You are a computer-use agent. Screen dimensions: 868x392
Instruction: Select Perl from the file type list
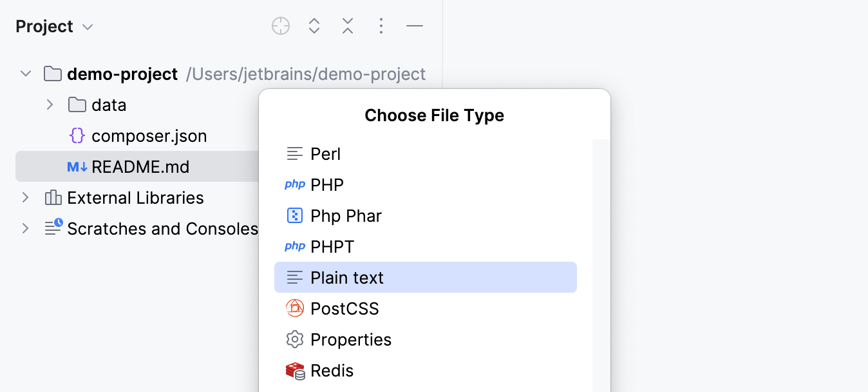pos(325,153)
